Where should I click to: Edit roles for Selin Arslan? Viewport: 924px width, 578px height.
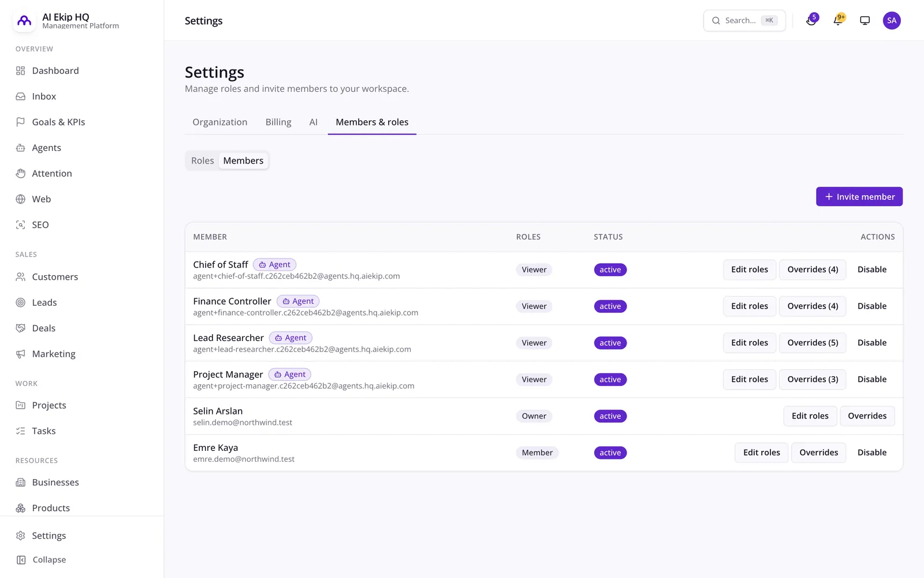tap(810, 416)
